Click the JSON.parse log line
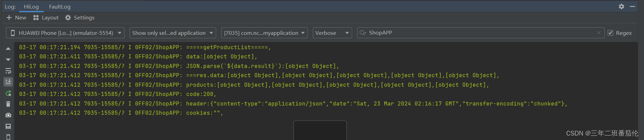 [x=179, y=66]
